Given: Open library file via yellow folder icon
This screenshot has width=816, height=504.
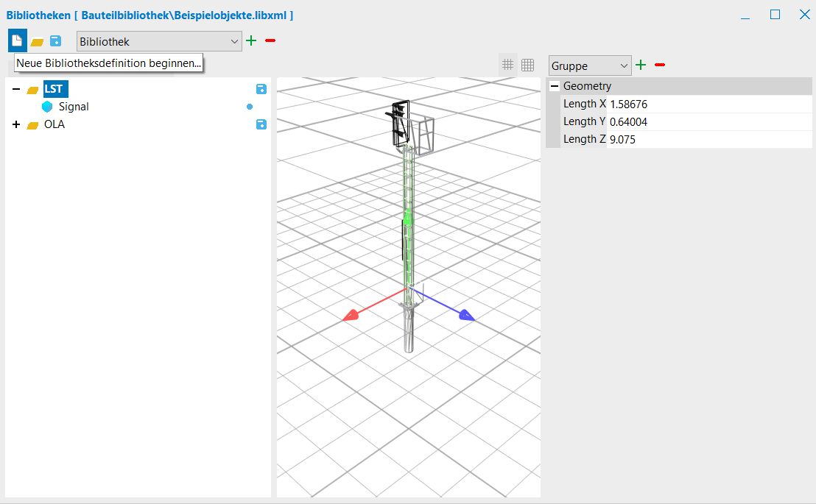Looking at the screenshot, I should (x=37, y=42).
